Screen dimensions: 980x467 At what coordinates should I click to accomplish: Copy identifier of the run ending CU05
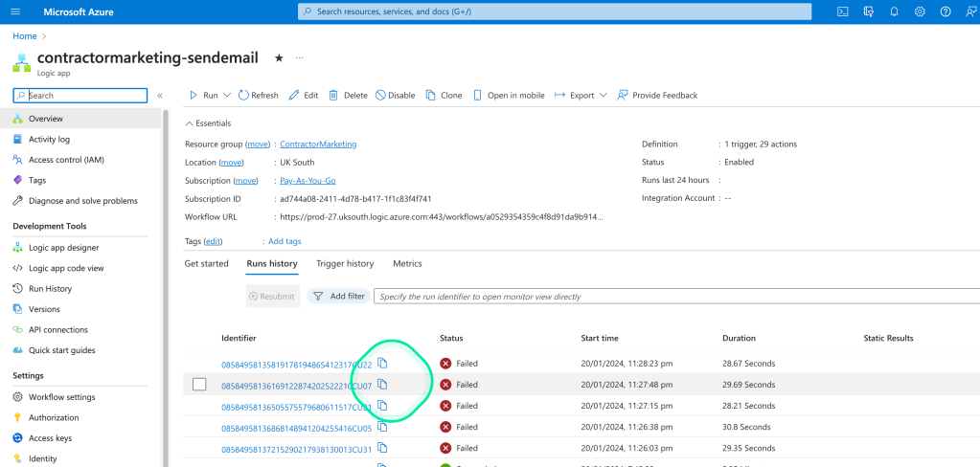[382, 427]
